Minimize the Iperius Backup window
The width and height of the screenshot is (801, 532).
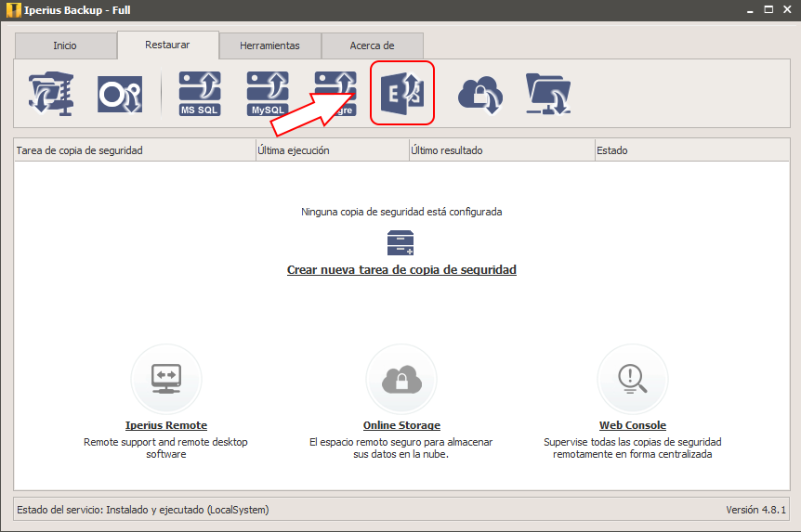[x=750, y=10]
